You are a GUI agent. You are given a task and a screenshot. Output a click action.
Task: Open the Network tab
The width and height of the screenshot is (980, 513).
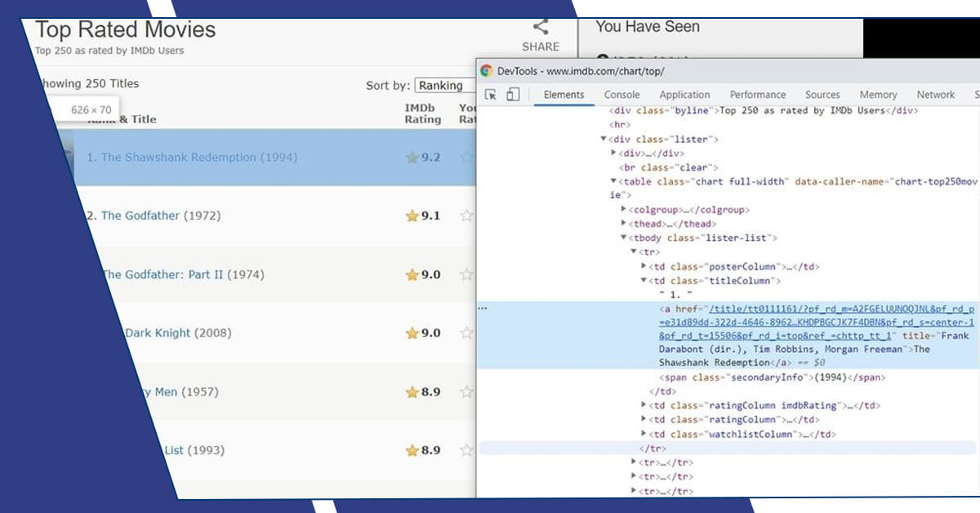[x=936, y=95]
